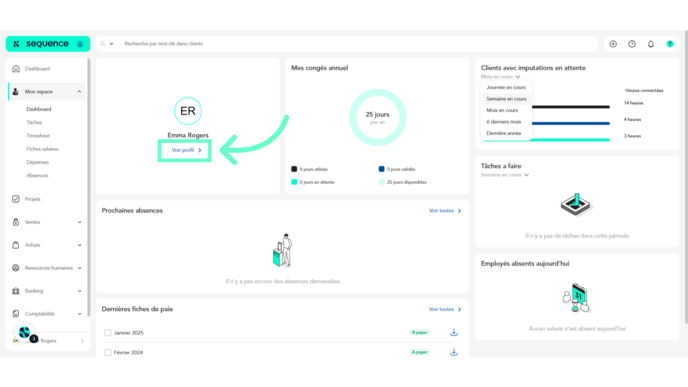Image resolution: width=688 pixels, height=387 pixels.
Task: Click Voir toutes for Dernières fiches de paie
Action: pos(445,309)
